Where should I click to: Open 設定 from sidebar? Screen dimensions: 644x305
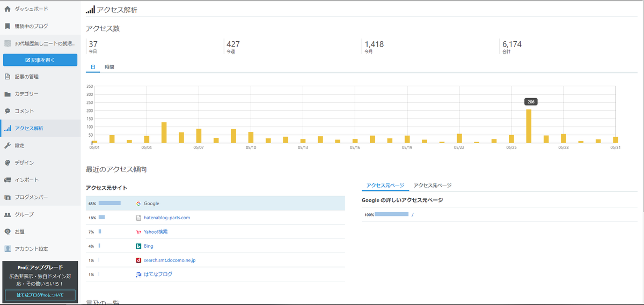click(x=19, y=145)
